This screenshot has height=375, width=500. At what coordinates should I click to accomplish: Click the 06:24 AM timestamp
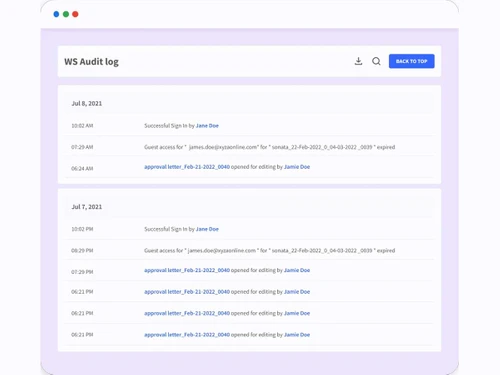click(82, 168)
